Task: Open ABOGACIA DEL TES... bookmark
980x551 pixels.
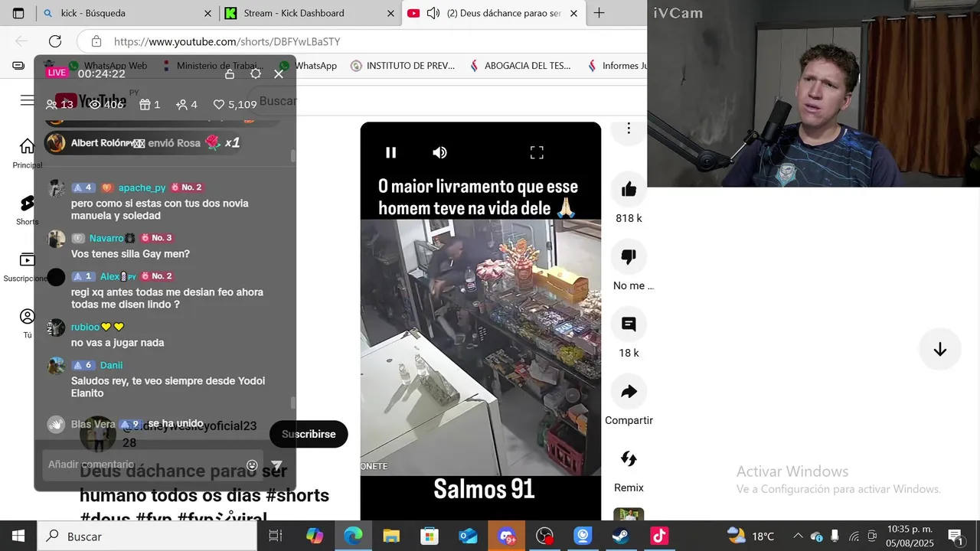Action: [520, 66]
